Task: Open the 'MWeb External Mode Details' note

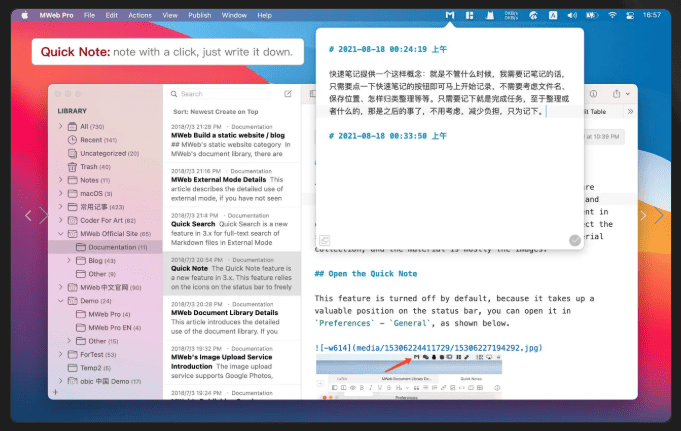Action: pyautogui.click(x=232, y=185)
